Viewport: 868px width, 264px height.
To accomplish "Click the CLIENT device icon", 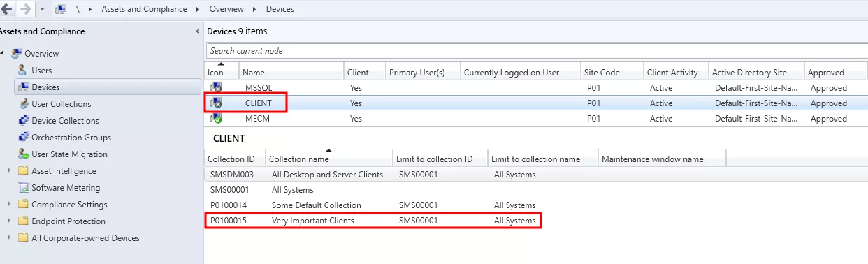I will click(216, 103).
